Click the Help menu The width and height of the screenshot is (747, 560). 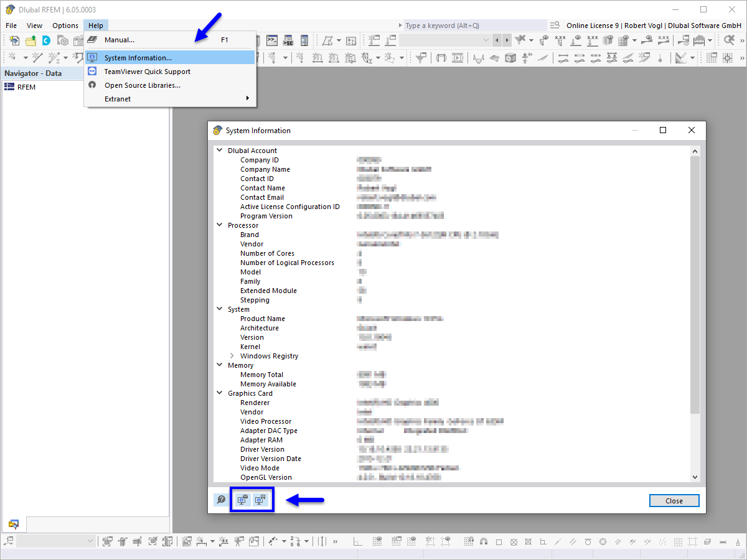coord(96,26)
